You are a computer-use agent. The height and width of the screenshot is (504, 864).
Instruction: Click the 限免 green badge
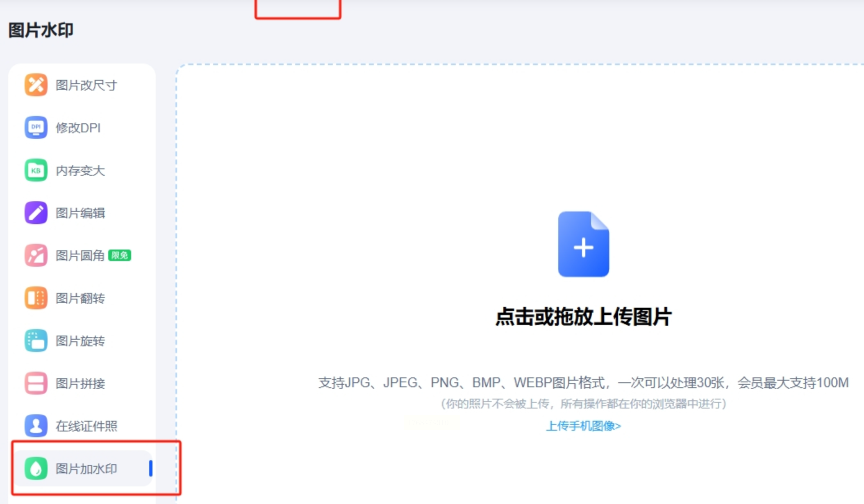[x=119, y=255]
